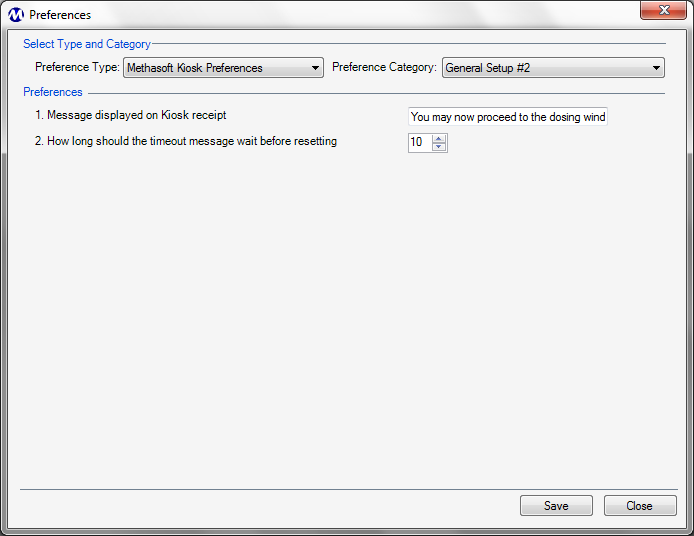The image size is (694, 536).
Task: Click the Preferences window title text
Action: pyautogui.click(x=60, y=15)
